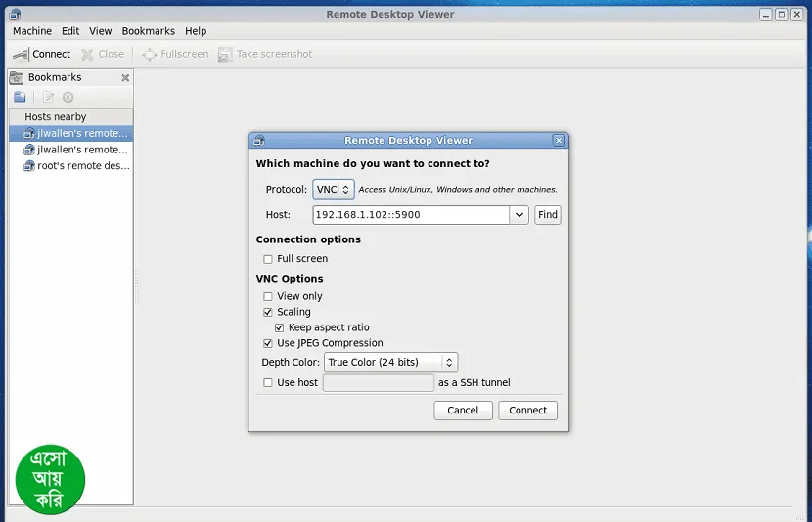Open the Bookmarks menu in the menu bar

(x=148, y=31)
